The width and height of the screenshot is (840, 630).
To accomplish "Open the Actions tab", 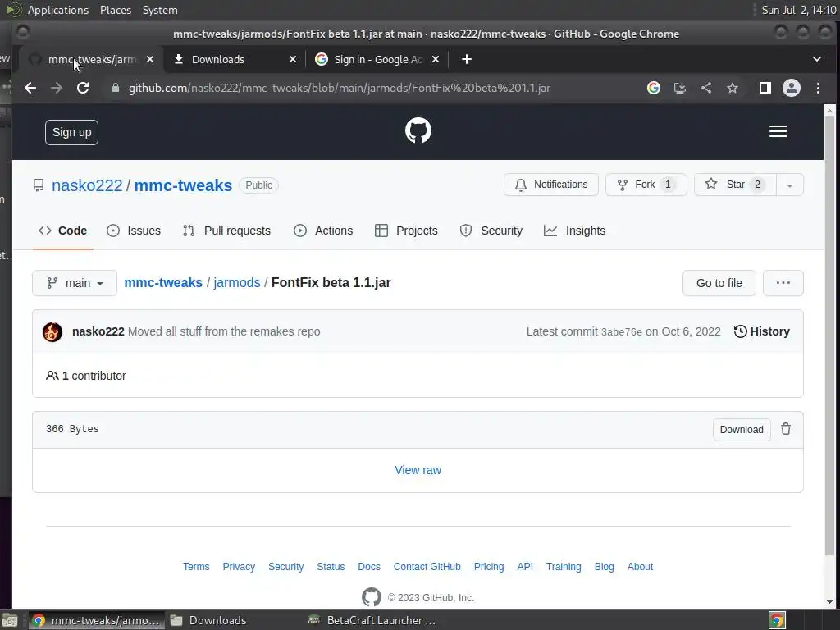I will 323,231.
